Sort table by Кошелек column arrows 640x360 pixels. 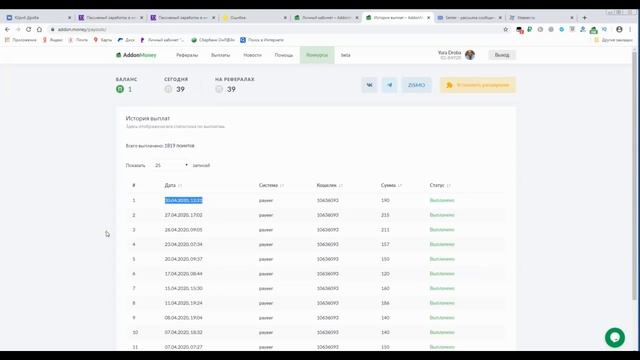(x=341, y=185)
